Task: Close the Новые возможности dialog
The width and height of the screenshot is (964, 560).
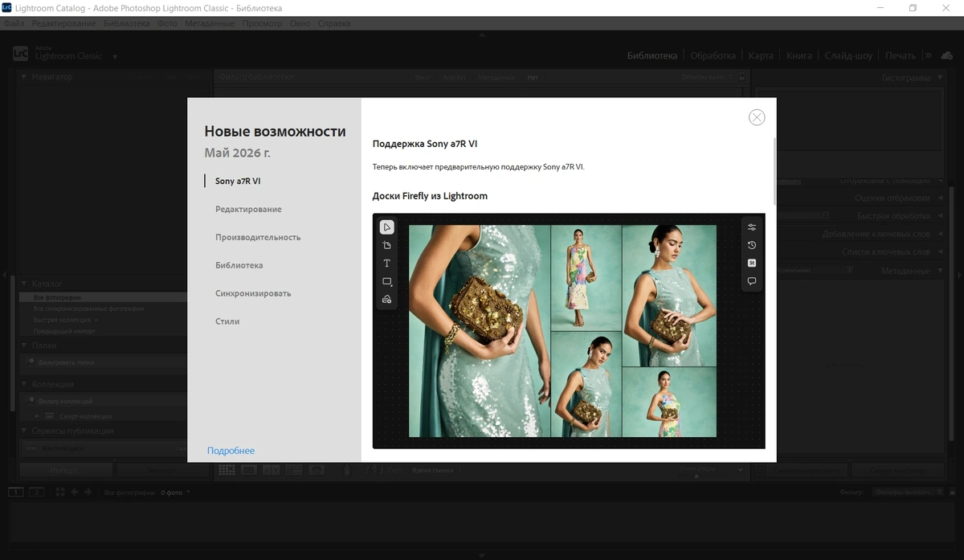Action: (x=757, y=117)
